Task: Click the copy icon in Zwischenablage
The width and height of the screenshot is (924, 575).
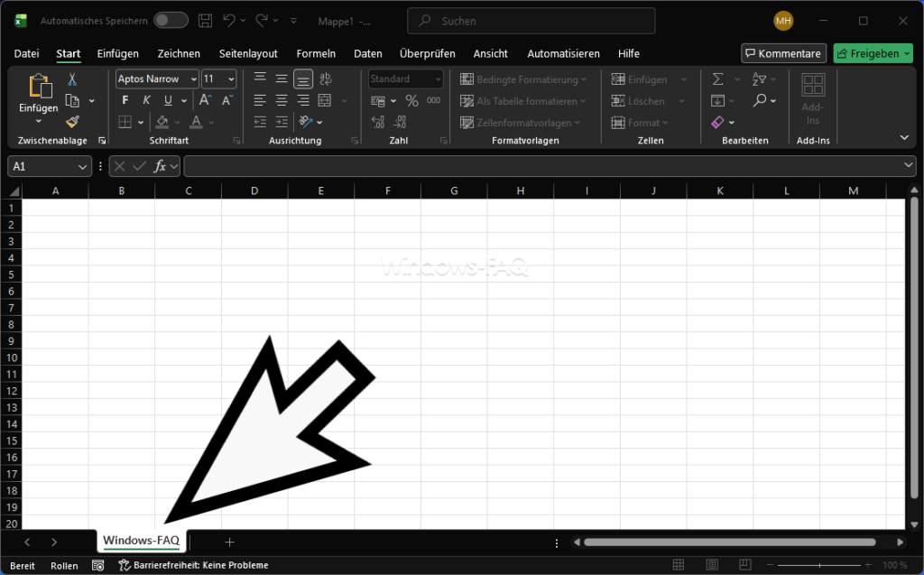Action: [x=72, y=101]
